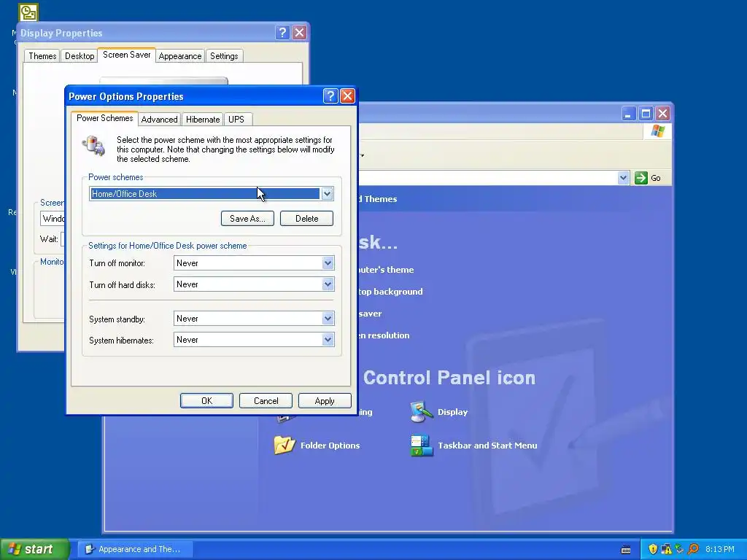The width and height of the screenshot is (747, 560).
Task: Click the desktop icon at top left
Action: coord(28,12)
